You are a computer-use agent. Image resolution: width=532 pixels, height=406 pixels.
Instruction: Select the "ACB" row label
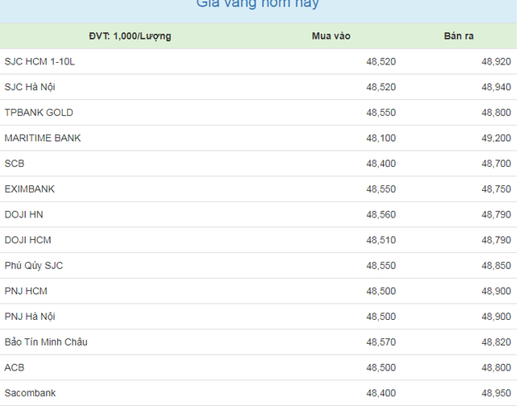tap(15, 367)
